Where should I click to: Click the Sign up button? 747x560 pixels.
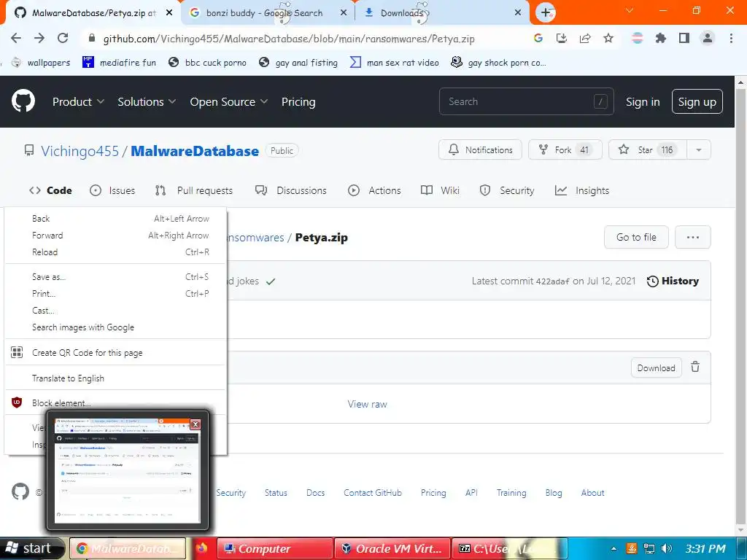tap(697, 101)
